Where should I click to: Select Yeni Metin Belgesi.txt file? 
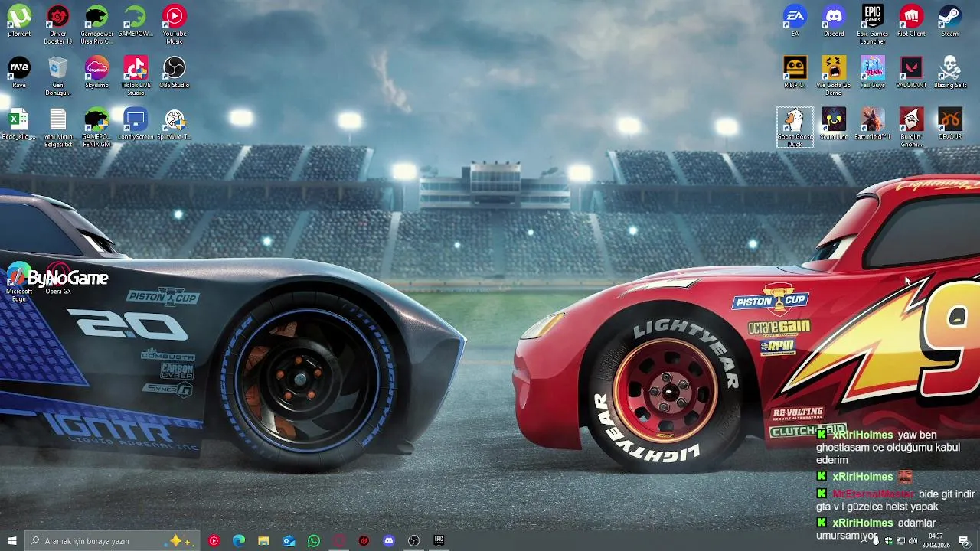[x=58, y=127]
